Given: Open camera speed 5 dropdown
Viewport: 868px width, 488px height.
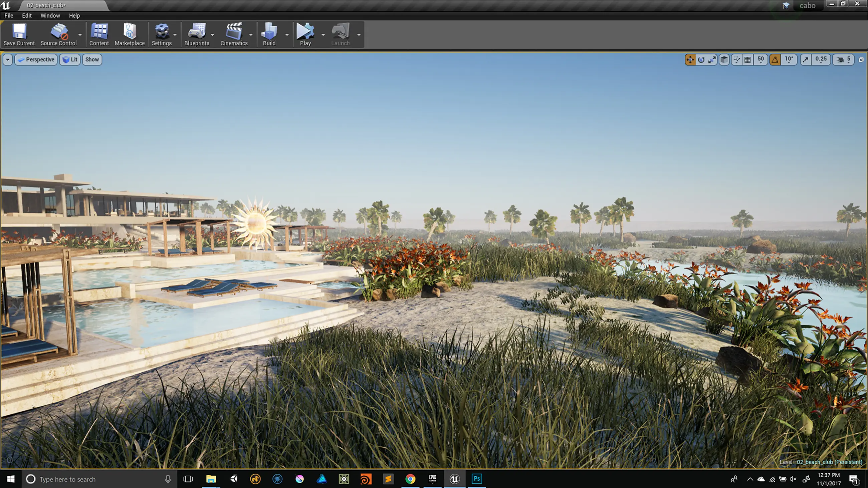Looking at the screenshot, I should coord(843,60).
